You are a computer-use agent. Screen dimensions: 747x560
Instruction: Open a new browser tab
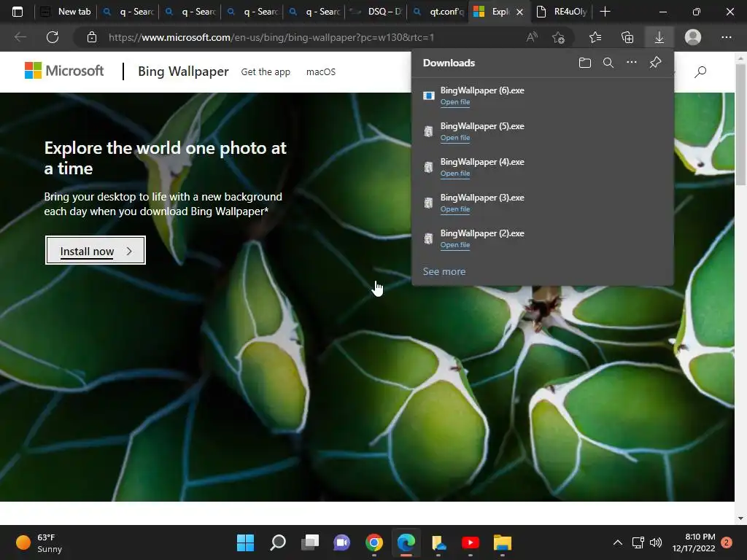[605, 12]
